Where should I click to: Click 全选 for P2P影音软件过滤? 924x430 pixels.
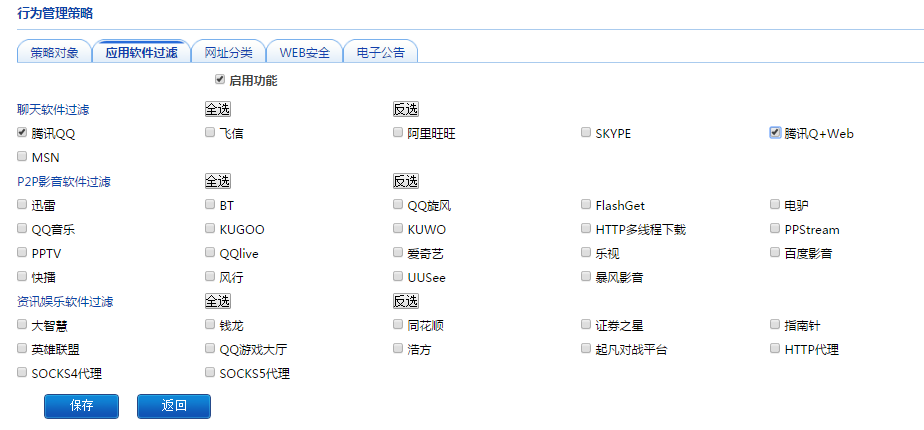217,181
